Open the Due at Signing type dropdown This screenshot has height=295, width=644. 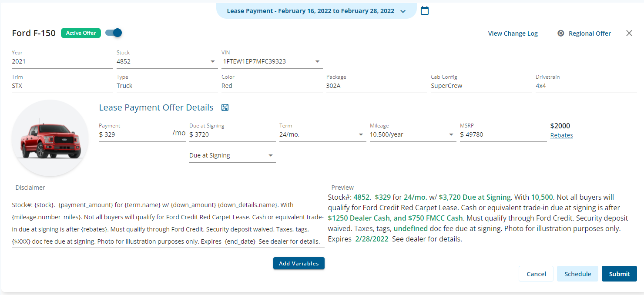coord(271,156)
